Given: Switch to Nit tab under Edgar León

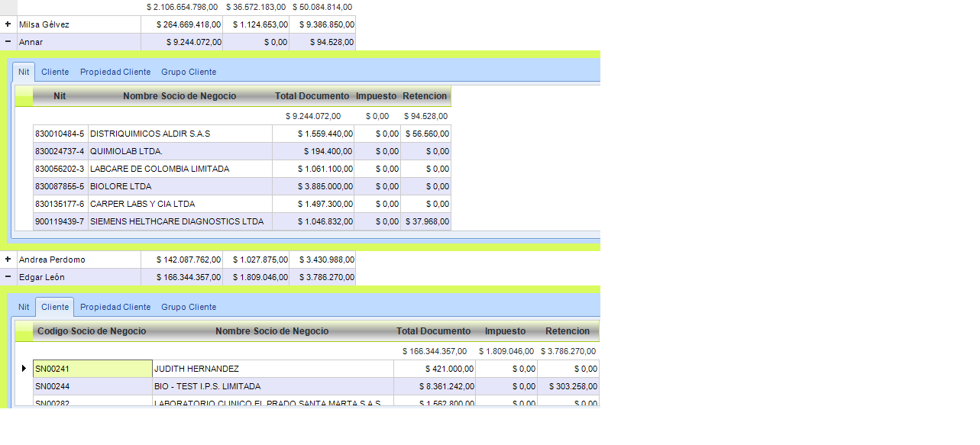Looking at the screenshot, I should (24, 307).
